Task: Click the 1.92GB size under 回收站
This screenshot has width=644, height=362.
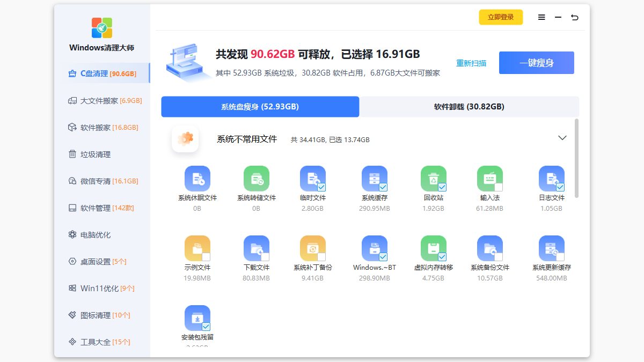Action: click(434, 208)
